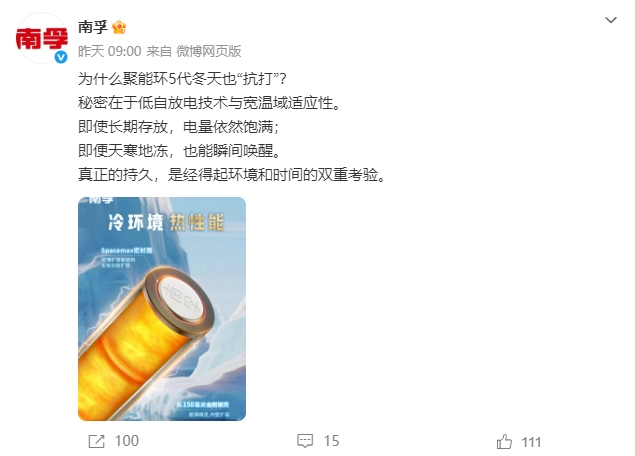The image size is (635, 456).
Task: Click the 0.158 caption in poster corner
Action: click(x=203, y=405)
